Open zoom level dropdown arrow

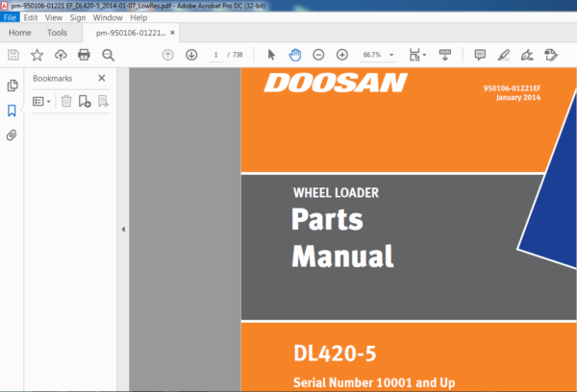[391, 55]
